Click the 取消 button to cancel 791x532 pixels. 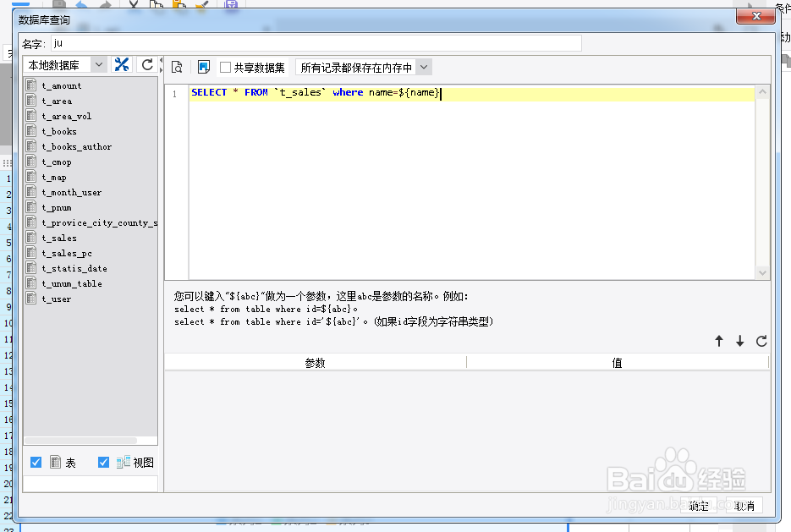[743, 505]
